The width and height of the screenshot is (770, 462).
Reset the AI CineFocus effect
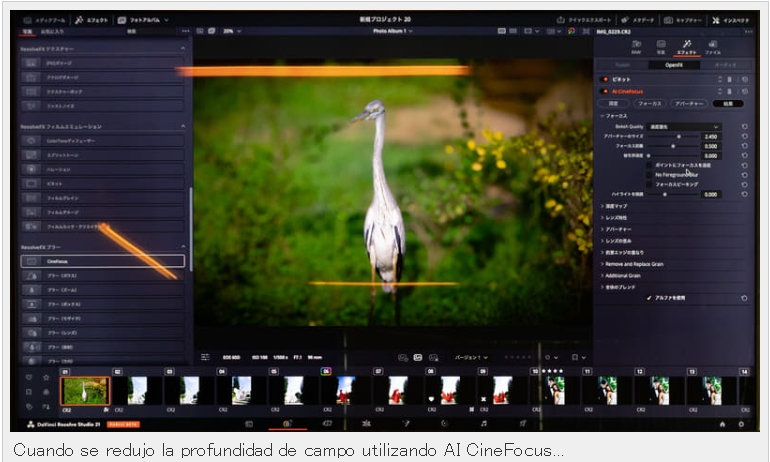pyautogui.click(x=744, y=91)
